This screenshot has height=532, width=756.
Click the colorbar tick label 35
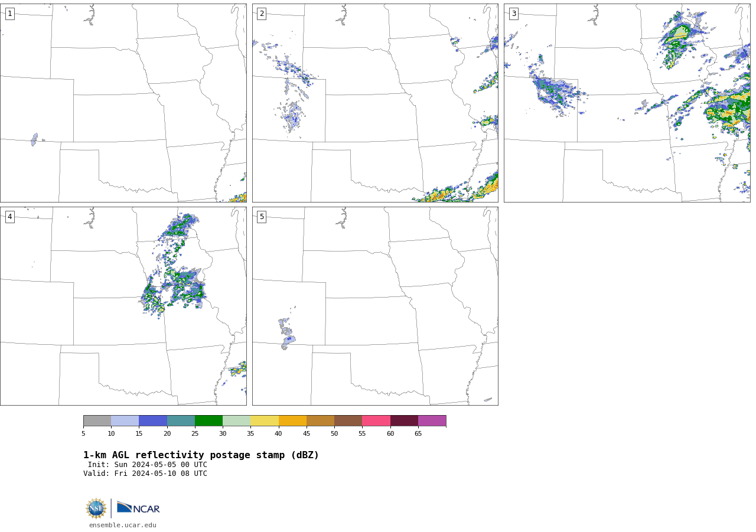click(x=250, y=434)
